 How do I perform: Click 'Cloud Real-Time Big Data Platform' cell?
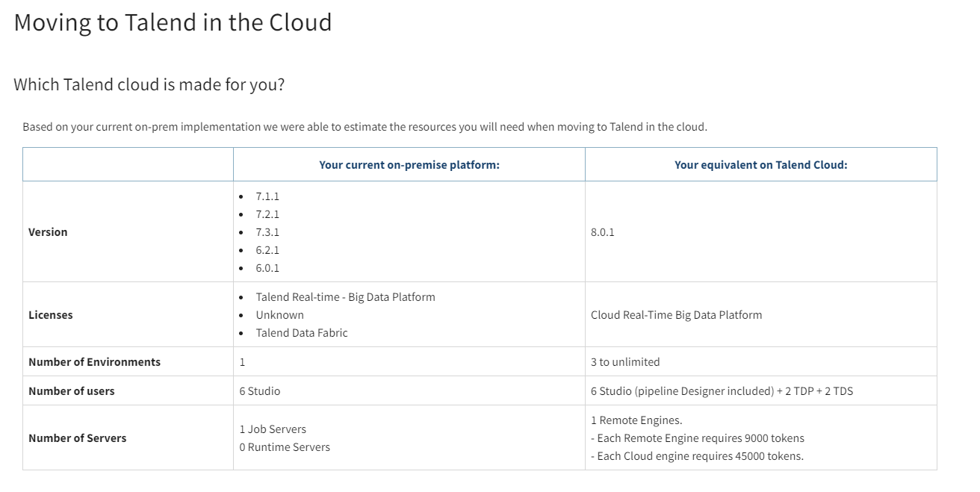click(x=675, y=314)
